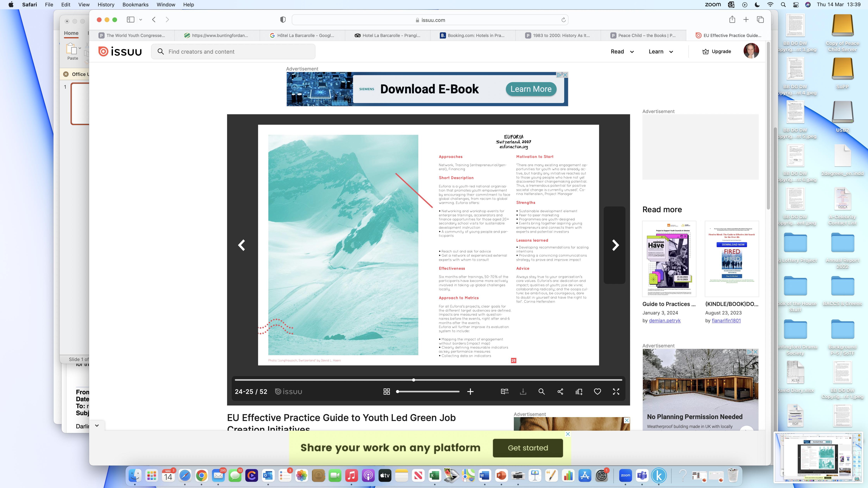Click the Upgrade button
This screenshot has height=488, width=868.
(716, 52)
